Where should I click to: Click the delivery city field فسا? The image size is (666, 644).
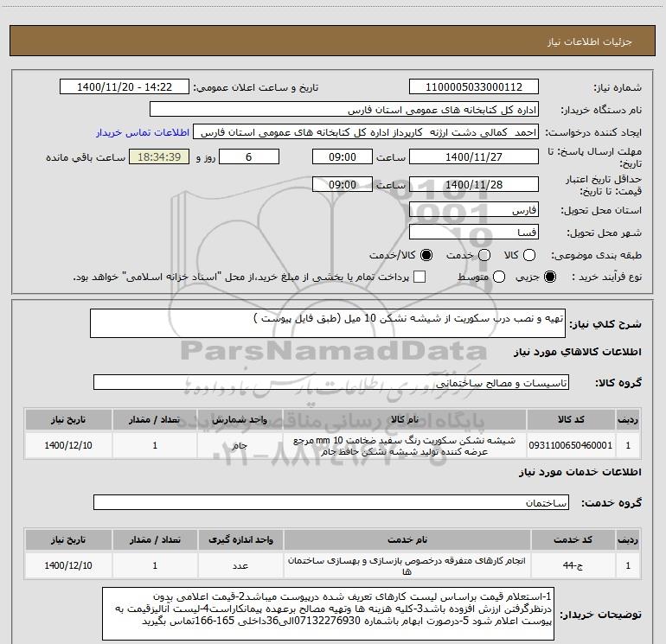474,233
